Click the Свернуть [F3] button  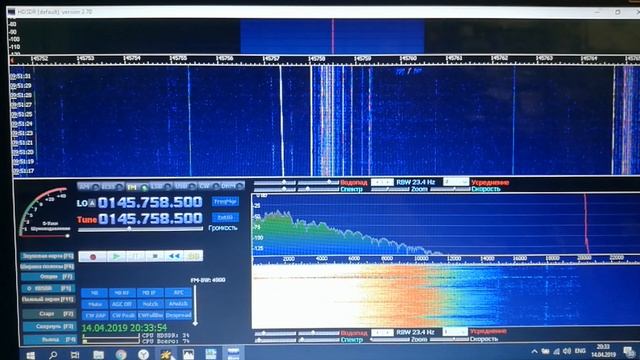(x=49, y=327)
